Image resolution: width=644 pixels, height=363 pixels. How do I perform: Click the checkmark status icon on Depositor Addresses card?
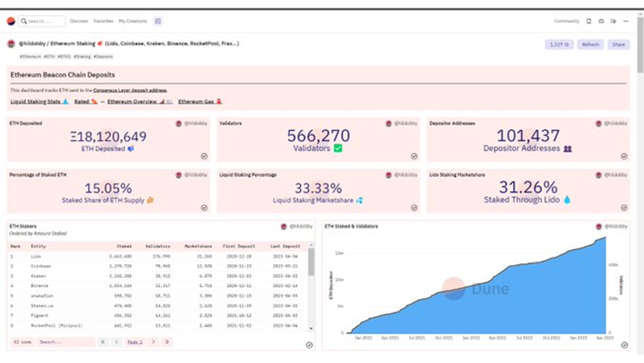coord(624,156)
